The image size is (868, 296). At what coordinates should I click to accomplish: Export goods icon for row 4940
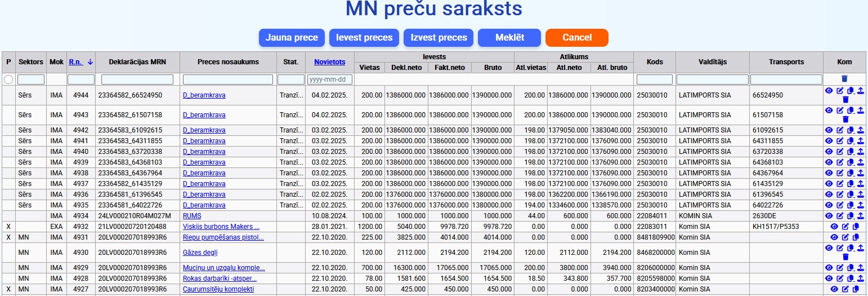(861, 152)
